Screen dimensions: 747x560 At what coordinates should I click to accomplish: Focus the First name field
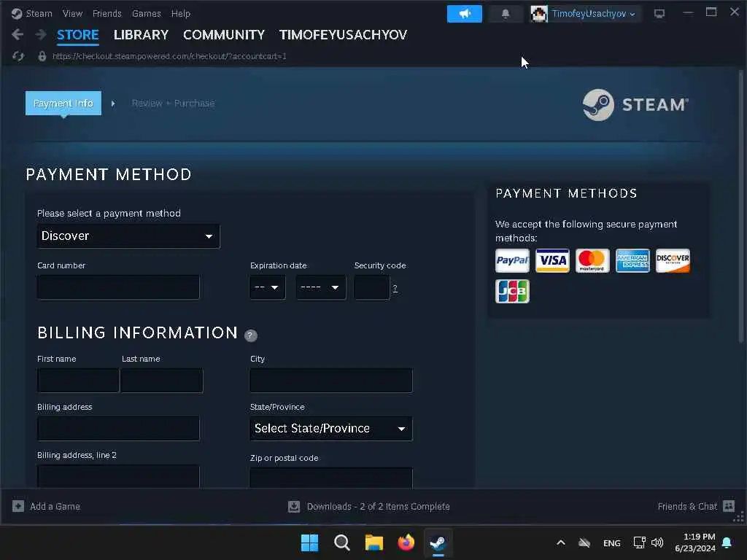click(78, 380)
